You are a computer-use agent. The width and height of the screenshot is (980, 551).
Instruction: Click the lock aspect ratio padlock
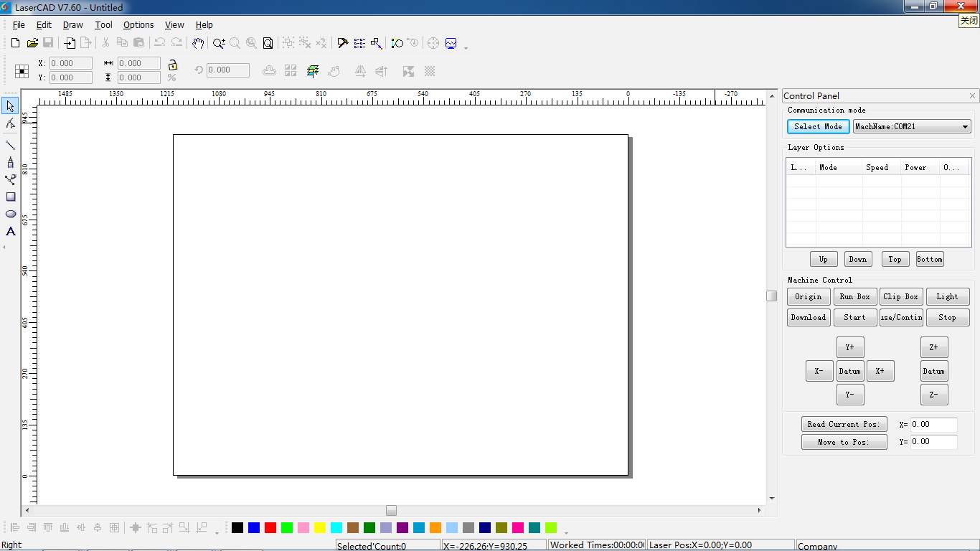[x=172, y=65]
